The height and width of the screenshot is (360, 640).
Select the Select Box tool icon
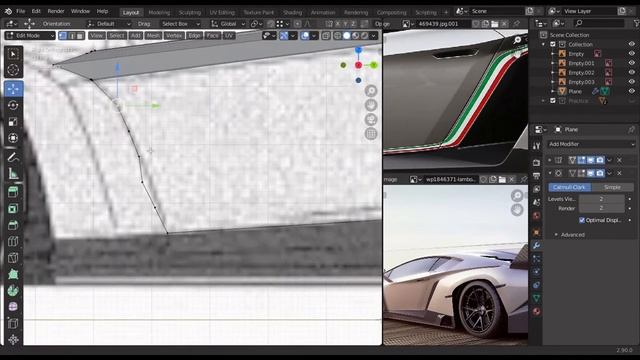point(13,54)
